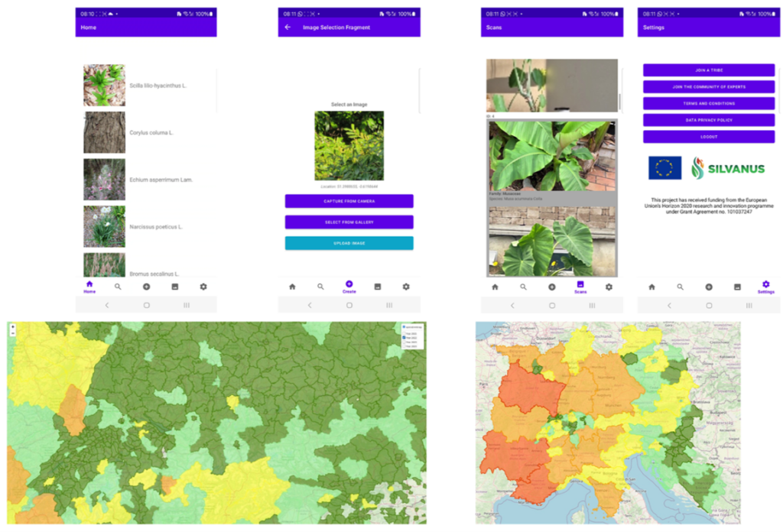Open the Scans gallery icon on the Scans screen

point(580,284)
